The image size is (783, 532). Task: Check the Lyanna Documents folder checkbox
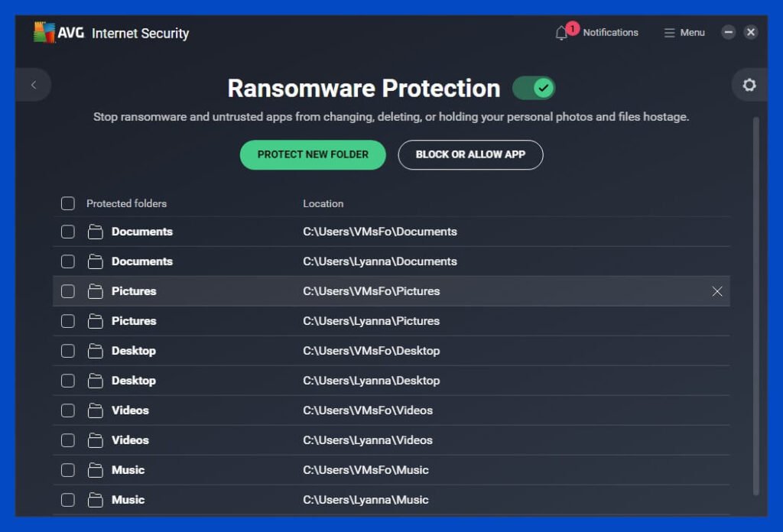pyautogui.click(x=68, y=261)
